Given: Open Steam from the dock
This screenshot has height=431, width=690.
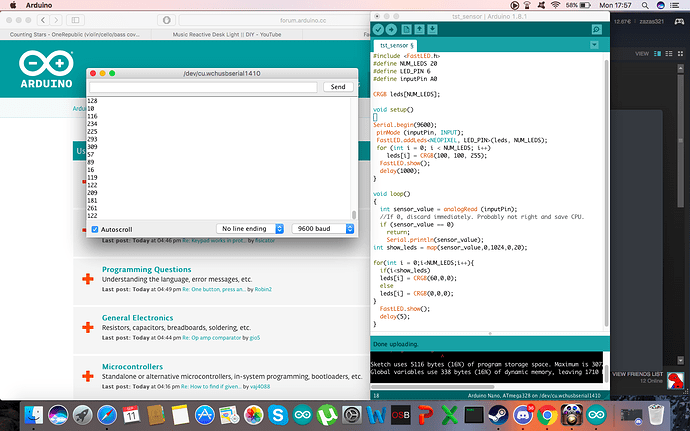Looking at the screenshot, I should (498, 415).
